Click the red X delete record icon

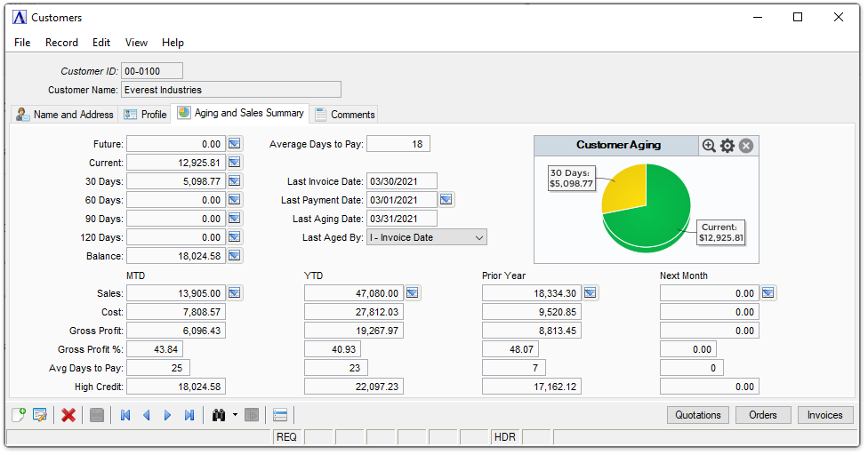tap(68, 415)
